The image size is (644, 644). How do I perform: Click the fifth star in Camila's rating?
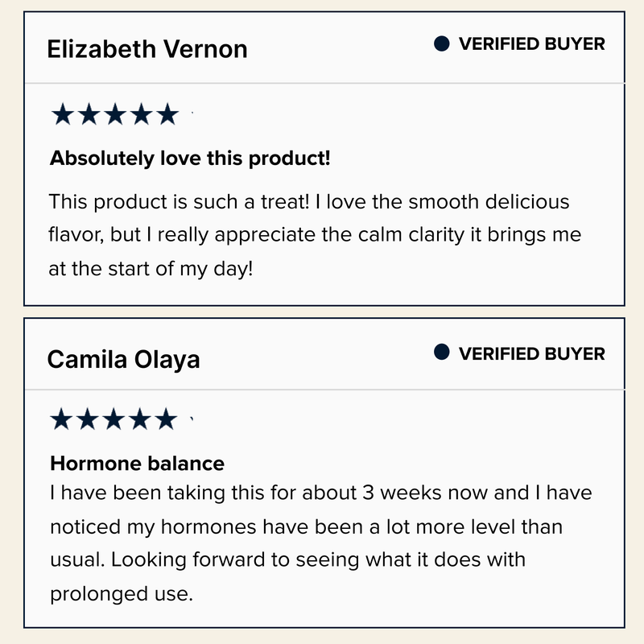click(x=167, y=419)
